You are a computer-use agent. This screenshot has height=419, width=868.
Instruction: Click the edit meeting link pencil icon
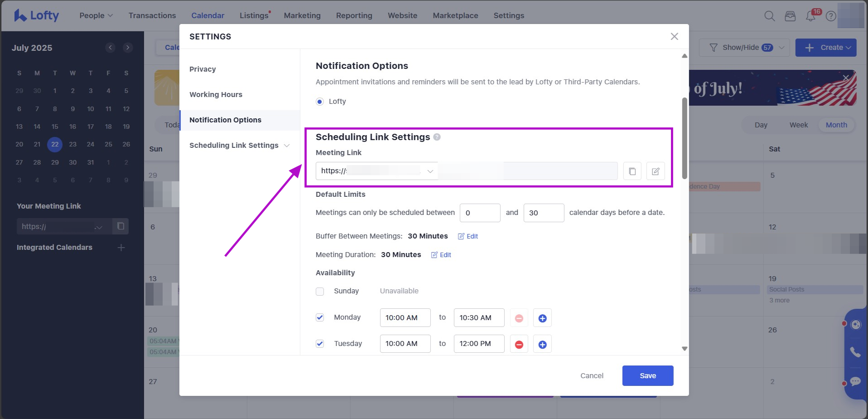[x=655, y=171]
